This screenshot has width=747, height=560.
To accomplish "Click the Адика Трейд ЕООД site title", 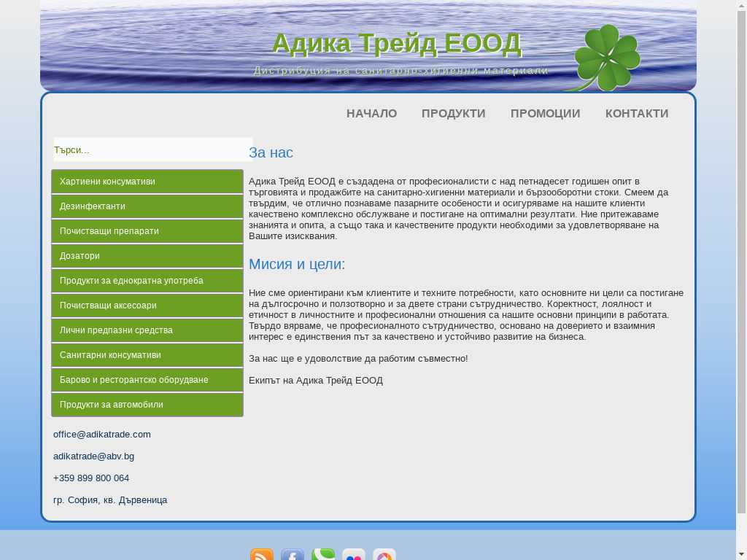I will 397,43.
